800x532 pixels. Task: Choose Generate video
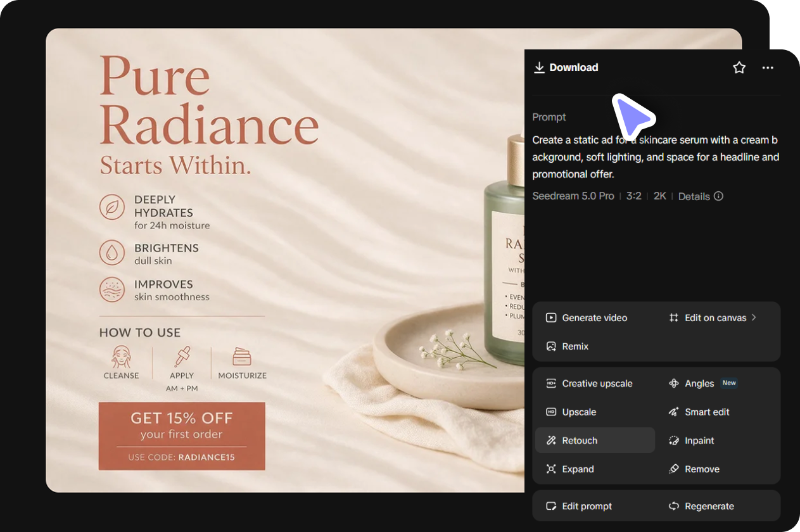[x=587, y=318]
